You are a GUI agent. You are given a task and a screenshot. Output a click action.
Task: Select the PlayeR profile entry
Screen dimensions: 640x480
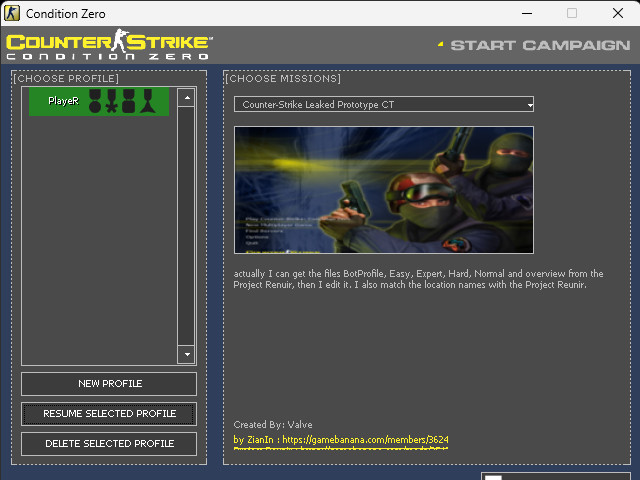(x=99, y=101)
